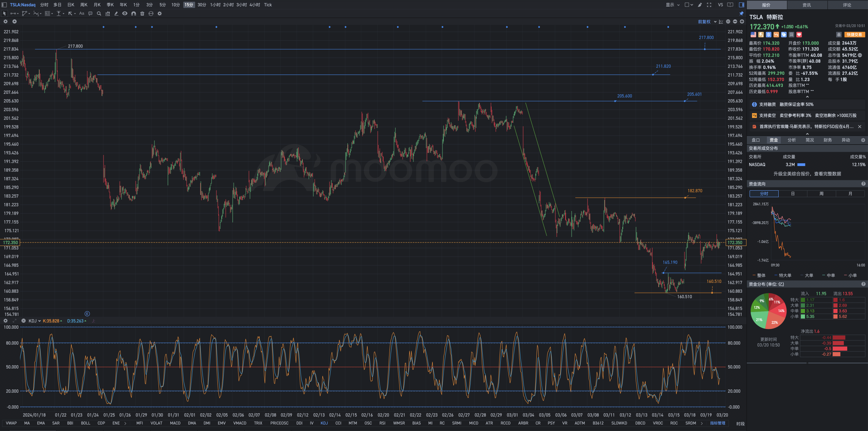Switch to the 评论 comments tab
Screen dimensions: 868x431
847,5
